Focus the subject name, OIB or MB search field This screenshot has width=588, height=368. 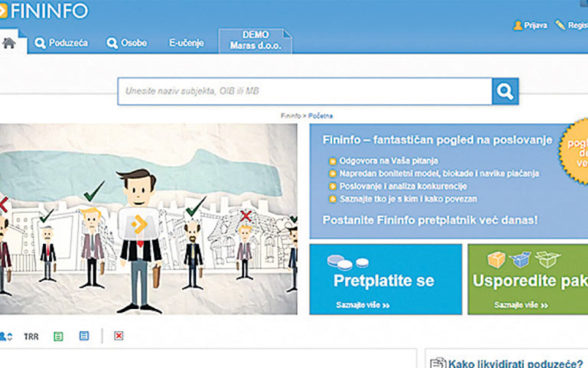304,91
